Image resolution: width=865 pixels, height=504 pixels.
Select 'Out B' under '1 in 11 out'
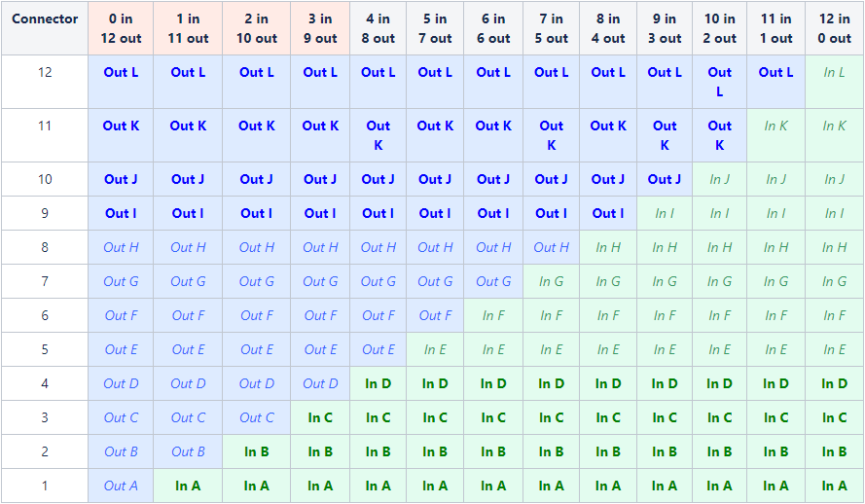click(x=188, y=452)
